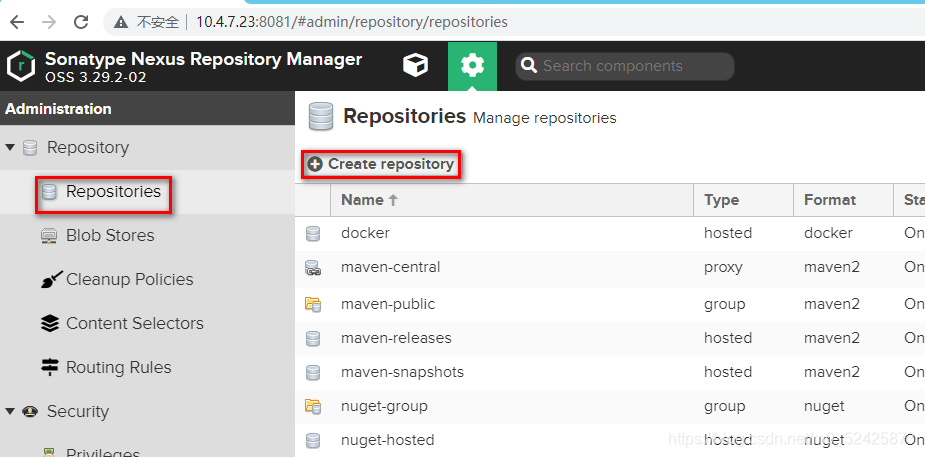Click the maven-central proxy link icon
The image size is (925, 457).
[313, 268]
